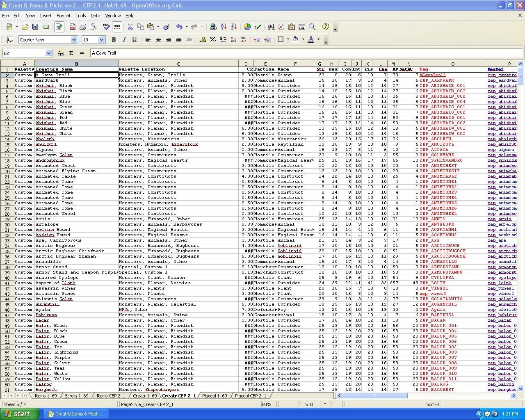Switch to the Placebl CEP 2_1 sheet tab
This screenshot has width=525, height=420.
click(250, 396)
